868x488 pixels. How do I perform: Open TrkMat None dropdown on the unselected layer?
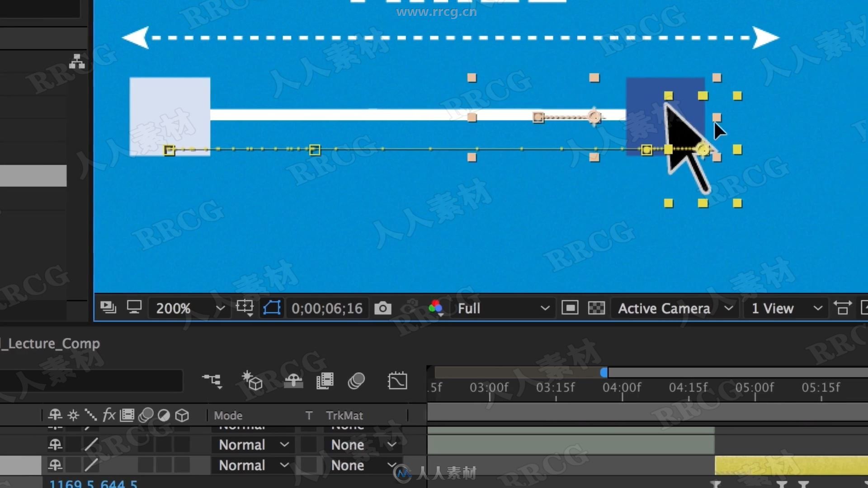click(363, 445)
